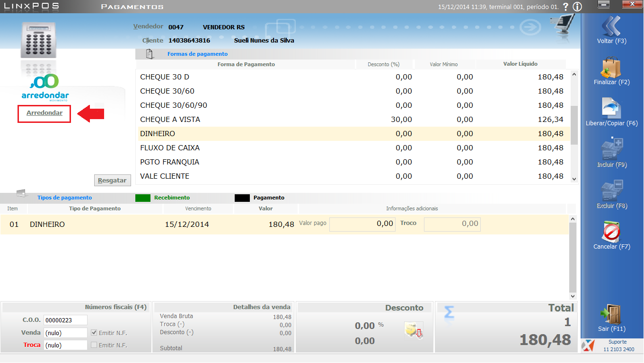Click Desconto (%) column header
The image size is (644, 363).
(384, 64)
